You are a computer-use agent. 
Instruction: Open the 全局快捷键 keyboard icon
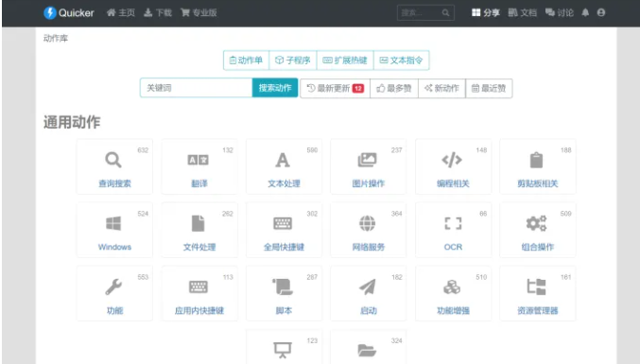[x=283, y=223]
